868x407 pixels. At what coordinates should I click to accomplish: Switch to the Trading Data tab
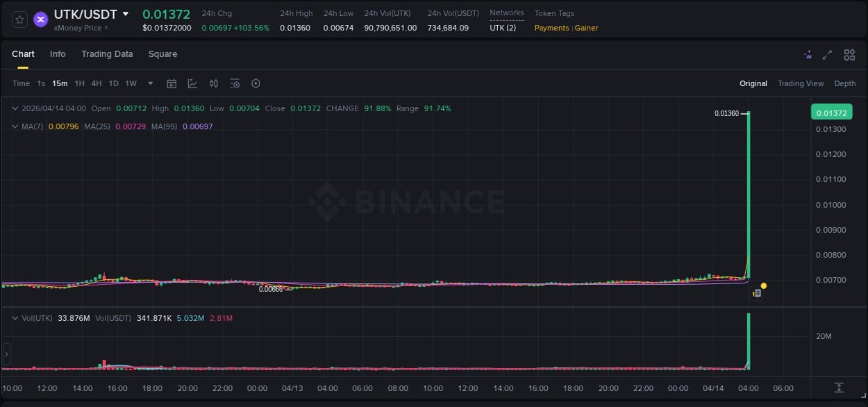pyautogui.click(x=107, y=54)
